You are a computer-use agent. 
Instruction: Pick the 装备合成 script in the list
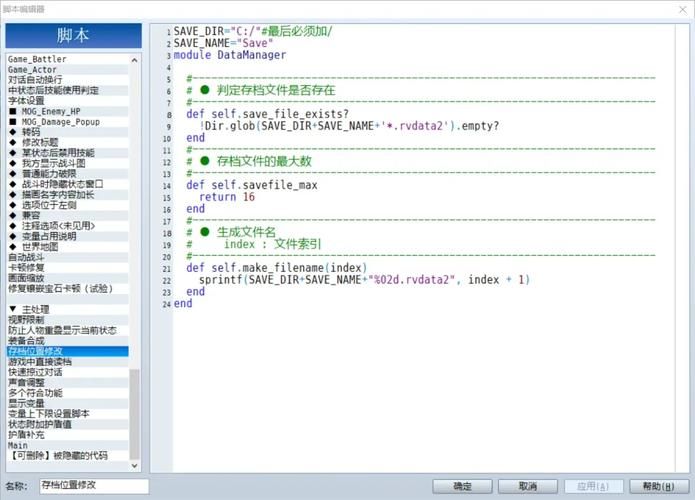[28, 340]
